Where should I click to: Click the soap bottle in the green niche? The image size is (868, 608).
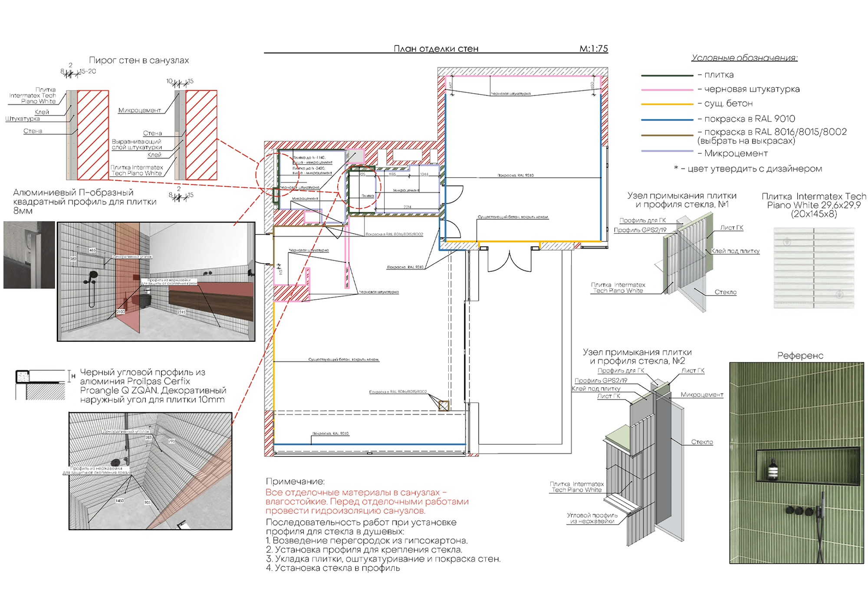point(773,470)
